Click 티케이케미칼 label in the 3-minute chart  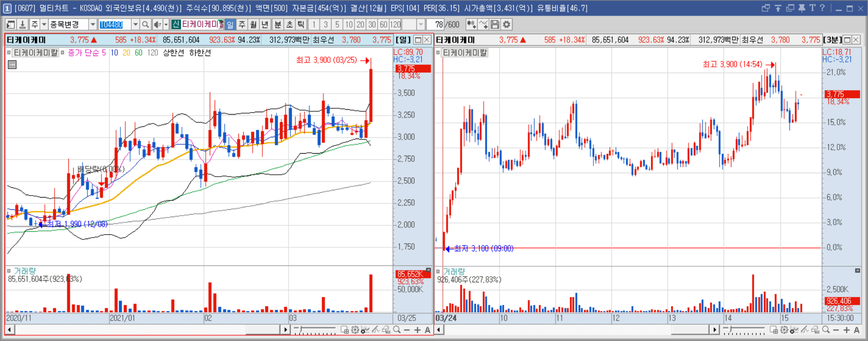[x=464, y=53]
